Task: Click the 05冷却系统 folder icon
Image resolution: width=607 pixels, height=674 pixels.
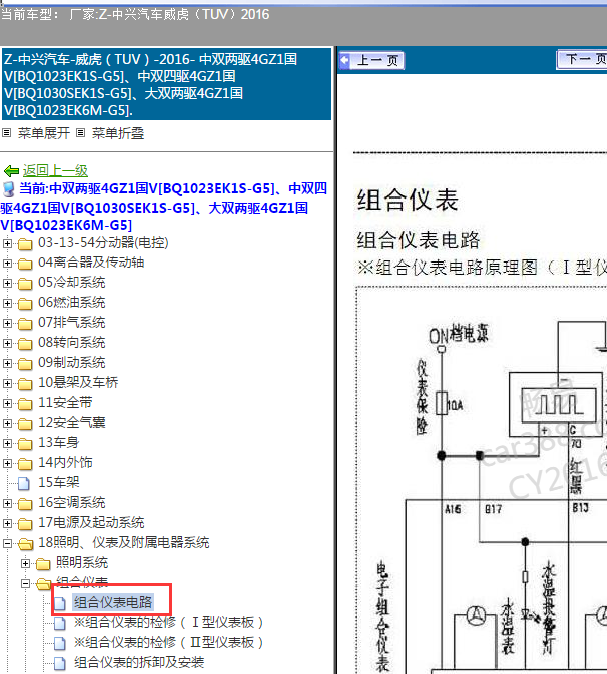Action: pyautogui.click(x=25, y=284)
